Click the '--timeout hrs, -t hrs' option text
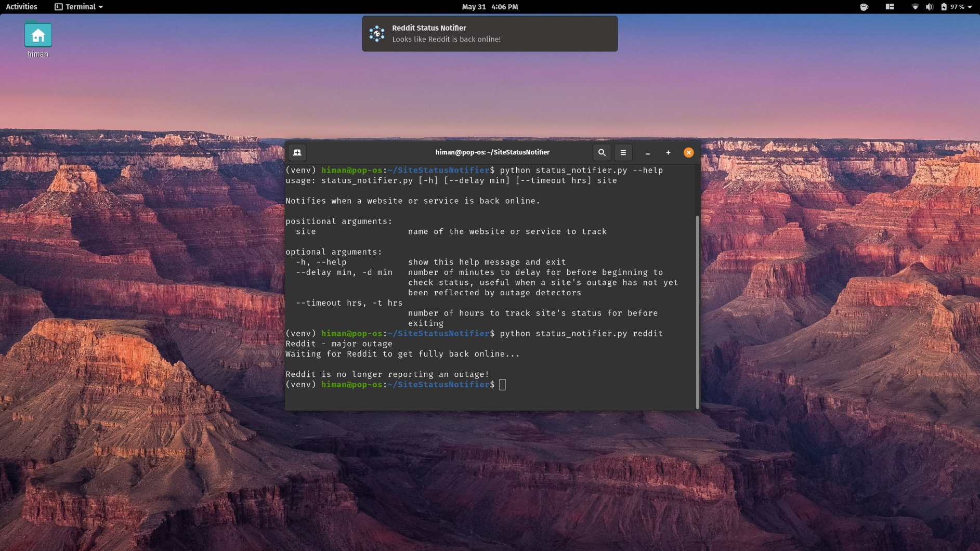Viewport: 980px width, 551px height. click(x=349, y=303)
